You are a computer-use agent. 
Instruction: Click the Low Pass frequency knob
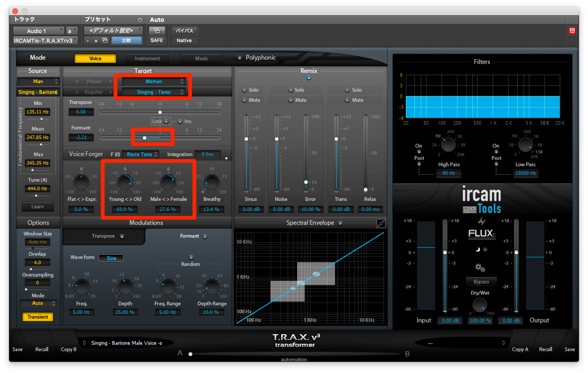(526, 145)
